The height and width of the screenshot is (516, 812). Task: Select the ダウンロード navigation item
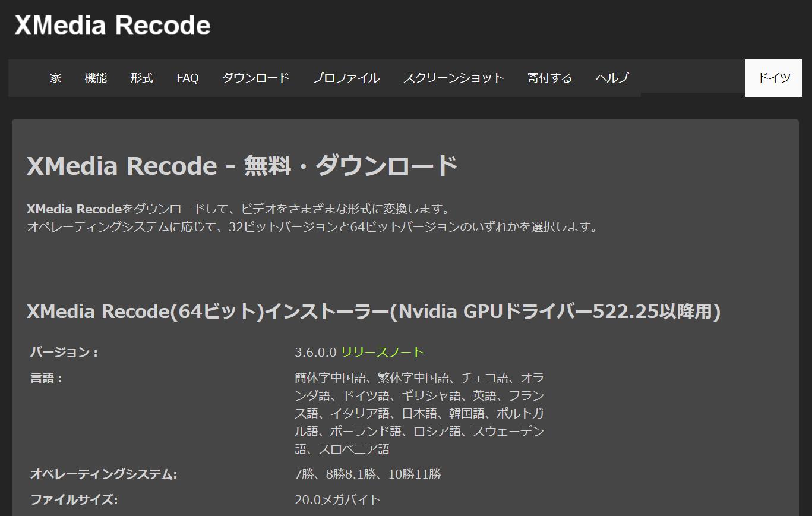(255, 78)
